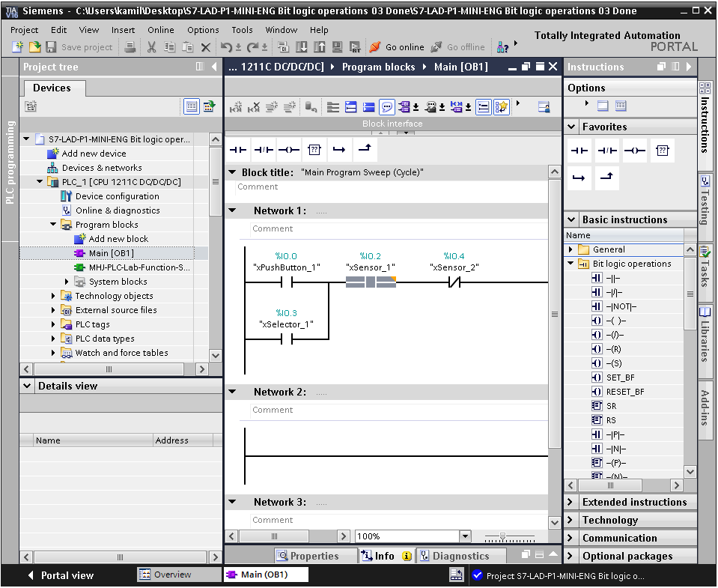Collapse the project root node in tree
This screenshot has width=718, height=588.
(26, 139)
